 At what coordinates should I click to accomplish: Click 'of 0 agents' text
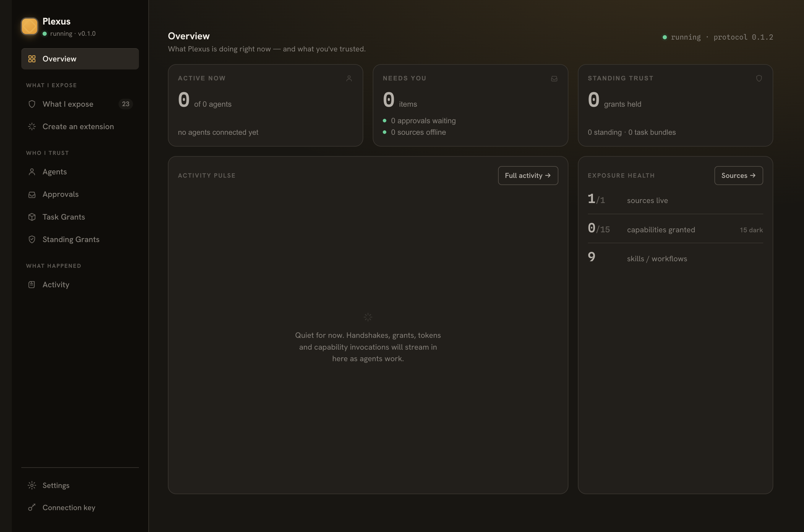(x=213, y=104)
